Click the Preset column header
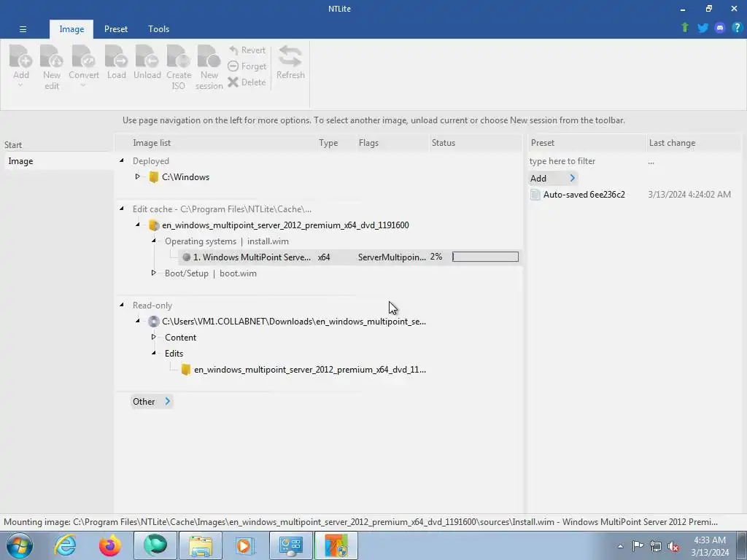747x560 pixels. pyautogui.click(x=587, y=143)
